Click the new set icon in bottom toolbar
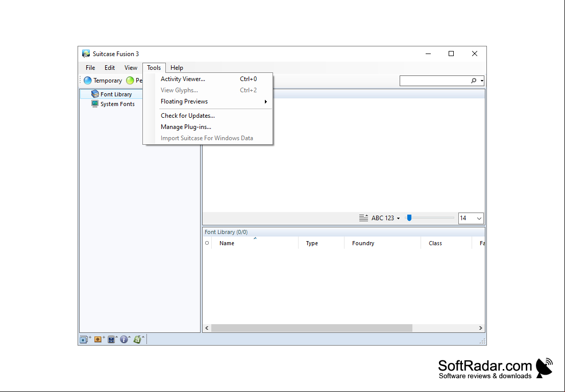The width and height of the screenshot is (565, 392). [84, 339]
